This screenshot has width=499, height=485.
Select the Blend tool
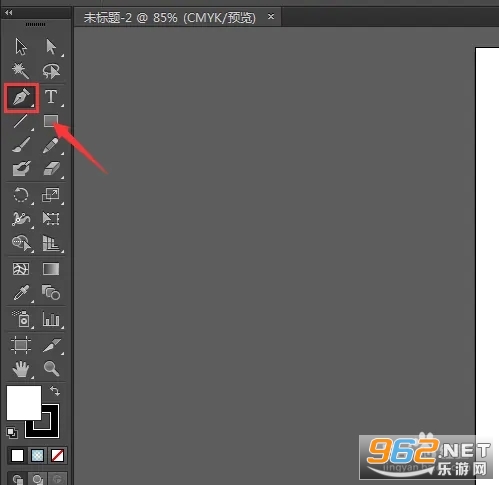51,292
